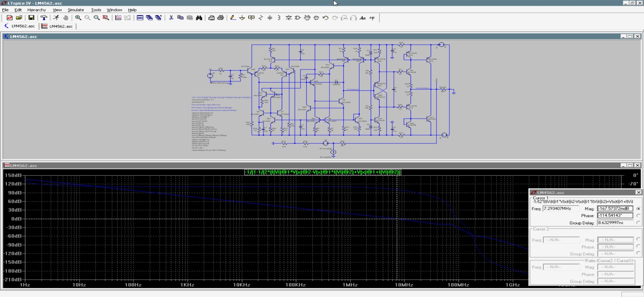Zoom out with the minus magnifier
This screenshot has height=297, width=644.
pyautogui.click(x=97, y=18)
